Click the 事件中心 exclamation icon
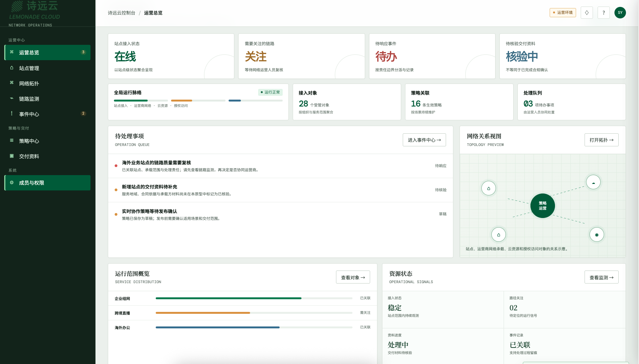 pyautogui.click(x=12, y=113)
